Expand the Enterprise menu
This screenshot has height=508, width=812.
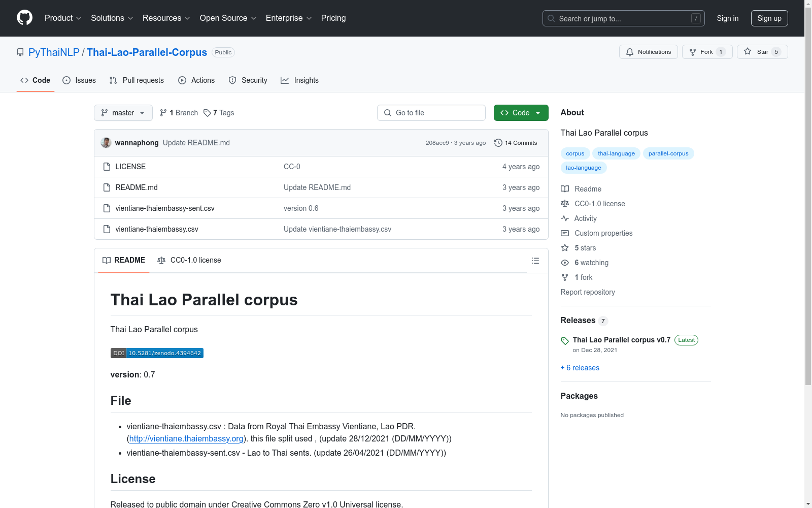point(289,18)
